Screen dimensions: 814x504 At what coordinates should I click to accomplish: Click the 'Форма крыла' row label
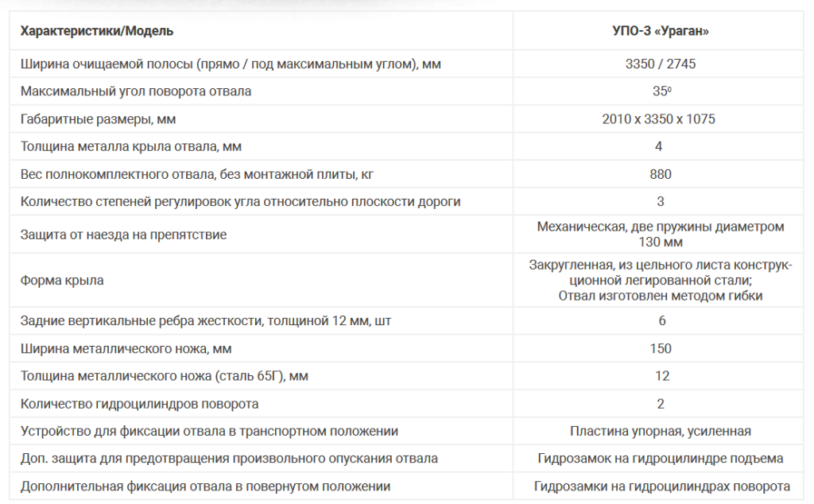[62, 281]
